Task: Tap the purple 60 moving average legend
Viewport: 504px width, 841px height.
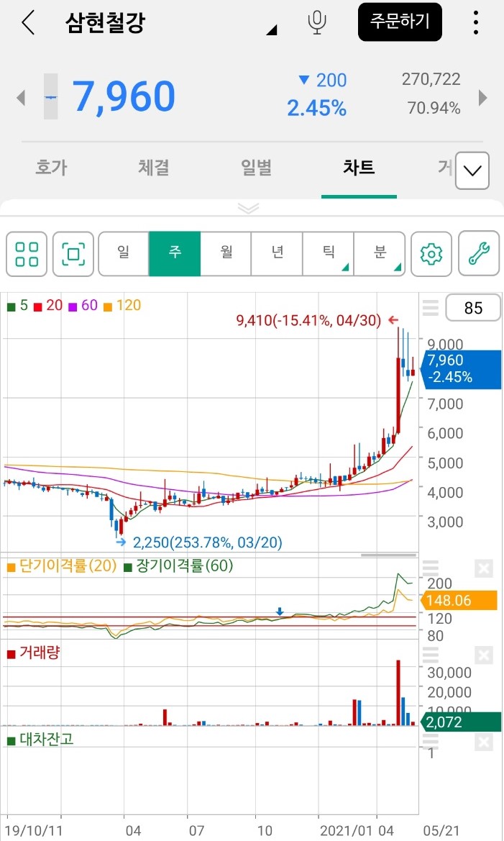Action: click(x=83, y=306)
